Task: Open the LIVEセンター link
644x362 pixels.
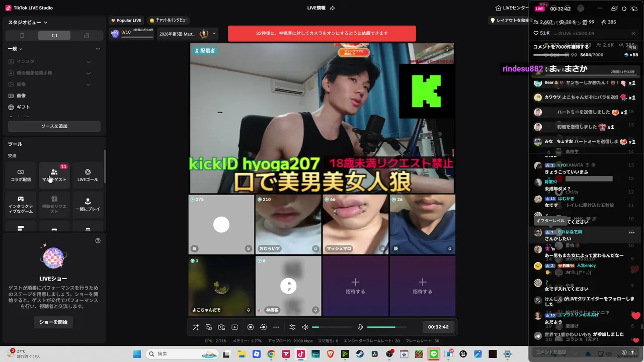Action: click(x=512, y=8)
